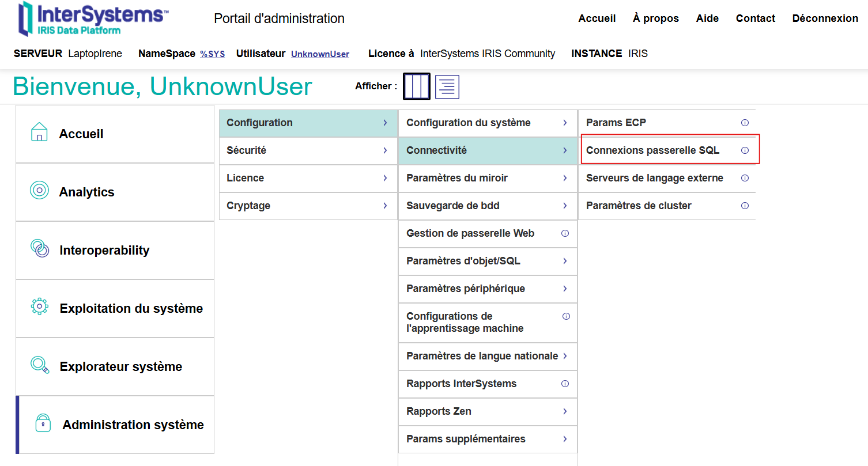This screenshot has height=466, width=868.
Task: Switch to column view display icon
Action: [416, 86]
